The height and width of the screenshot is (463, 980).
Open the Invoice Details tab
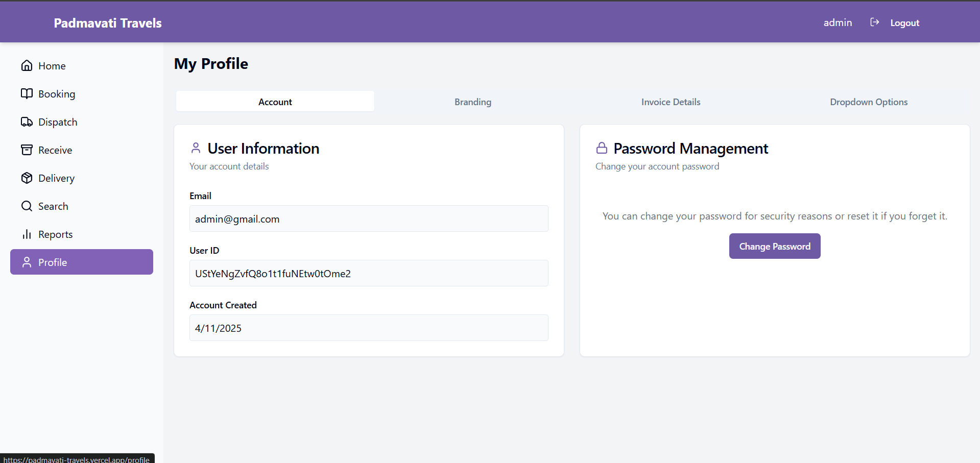click(671, 102)
